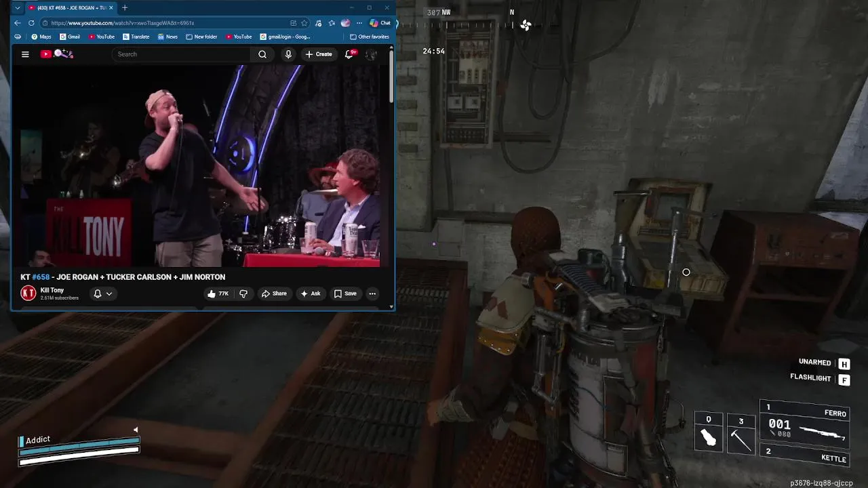The height and width of the screenshot is (488, 868).
Task: Save the video to a playlist
Action: [345, 293]
